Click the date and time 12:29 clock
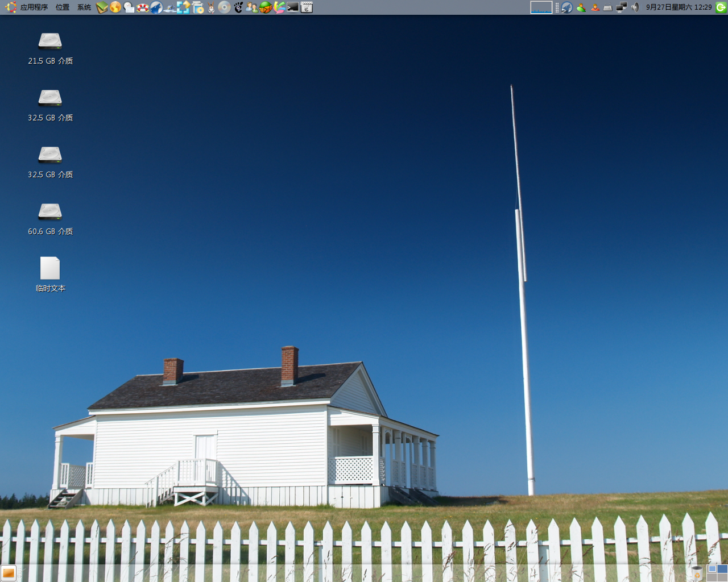The image size is (728, 582). [679, 7]
